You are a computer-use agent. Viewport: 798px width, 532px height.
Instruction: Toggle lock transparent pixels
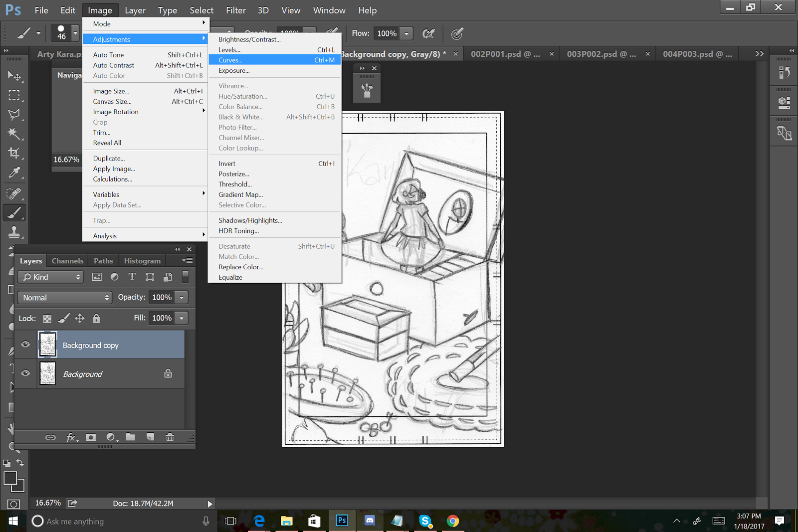[47, 318]
